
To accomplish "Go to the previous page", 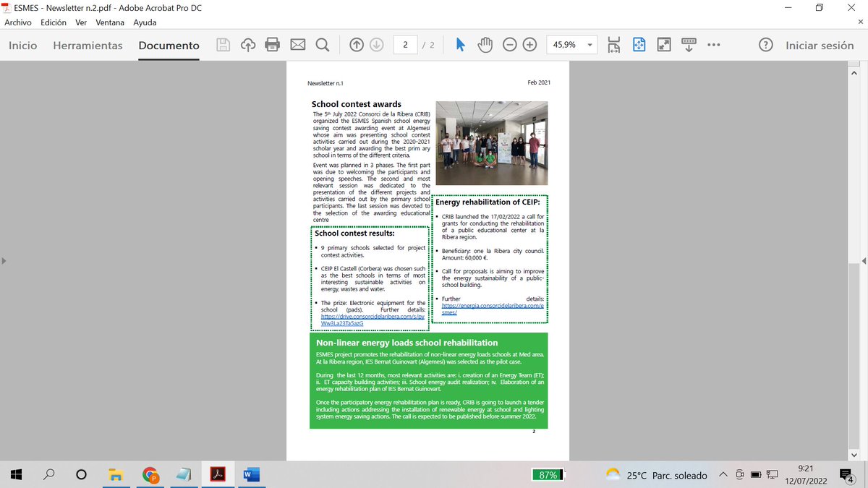I will click(x=356, y=45).
